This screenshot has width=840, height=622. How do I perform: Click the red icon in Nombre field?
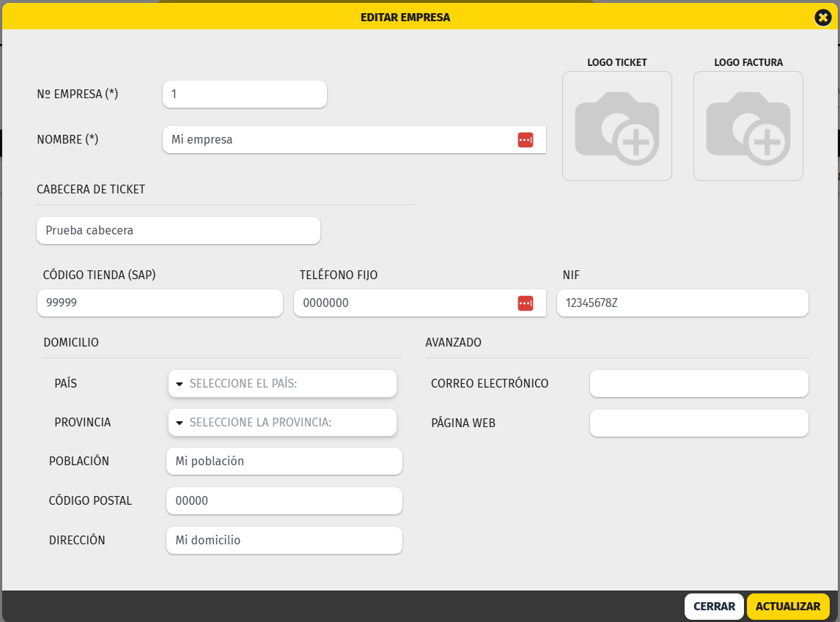tap(525, 140)
